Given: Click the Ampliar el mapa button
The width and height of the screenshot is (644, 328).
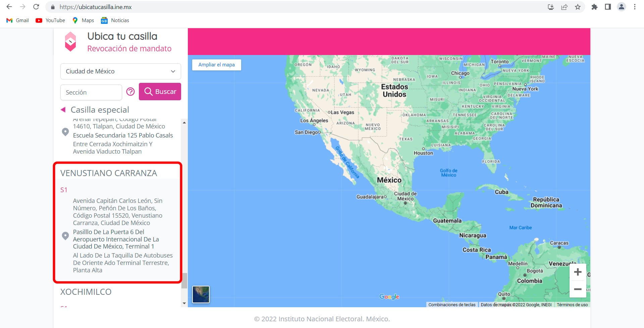Looking at the screenshot, I should tap(216, 65).
